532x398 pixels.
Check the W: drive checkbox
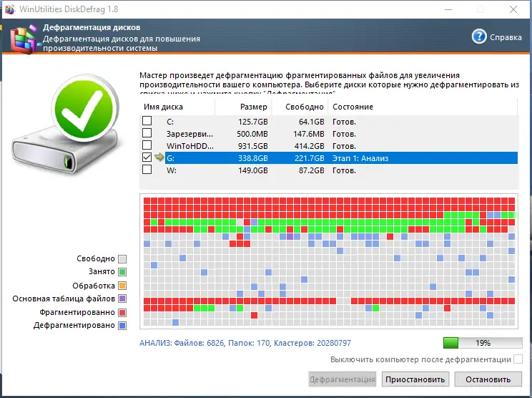click(147, 169)
